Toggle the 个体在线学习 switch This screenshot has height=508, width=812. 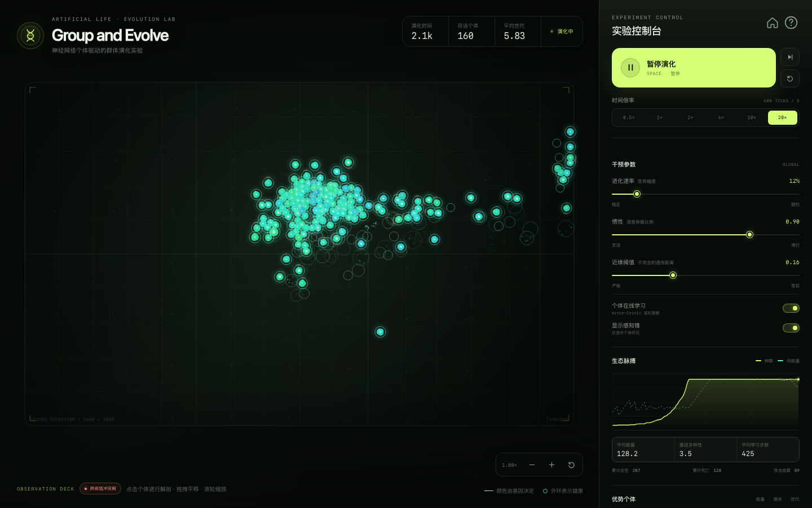pyautogui.click(x=791, y=308)
